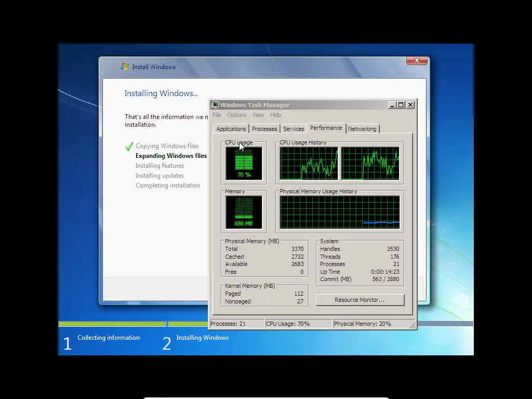Click status bar 'Physical Memory: 20%'
The height and width of the screenshot is (399, 532).
pyautogui.click(x=362, y=324)
